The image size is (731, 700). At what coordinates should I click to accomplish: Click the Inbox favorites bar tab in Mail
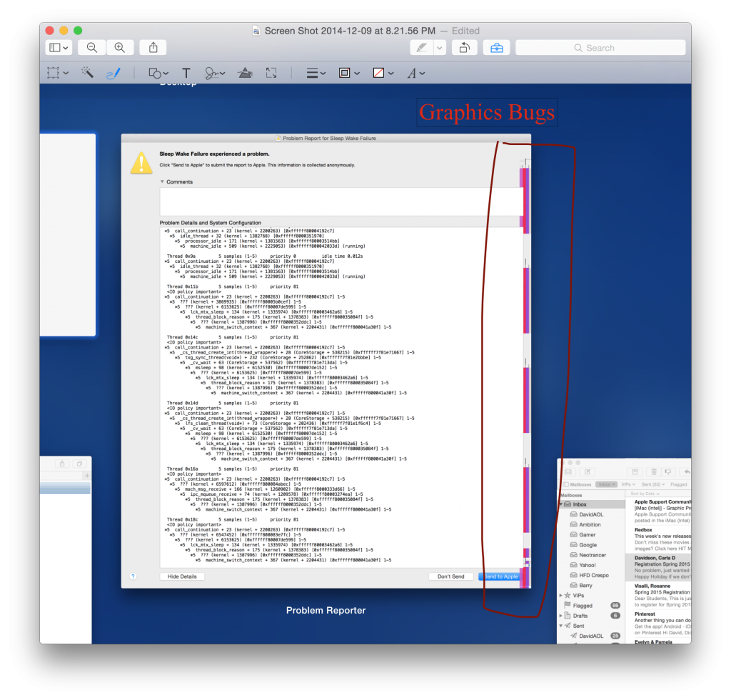coord(606,484)
